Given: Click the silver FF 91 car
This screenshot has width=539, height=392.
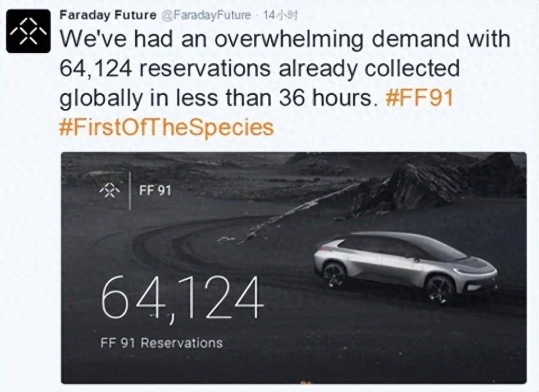Looking at the screenshot, I should pos(404,264).
